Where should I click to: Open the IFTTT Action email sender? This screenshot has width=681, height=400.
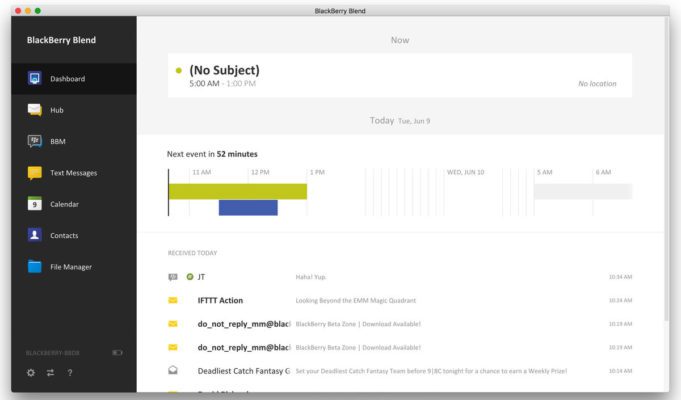tap(220, 300)
